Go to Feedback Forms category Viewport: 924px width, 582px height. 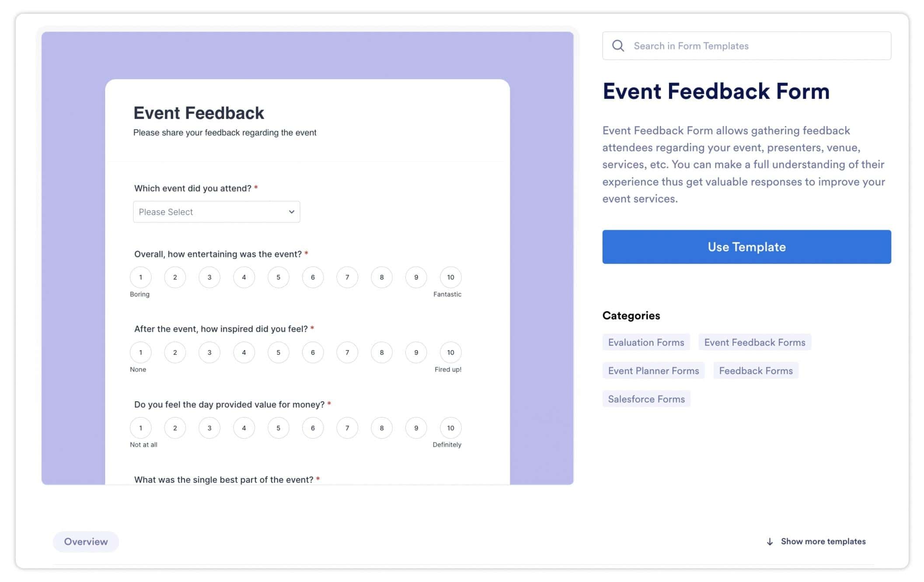click(756, 371)
